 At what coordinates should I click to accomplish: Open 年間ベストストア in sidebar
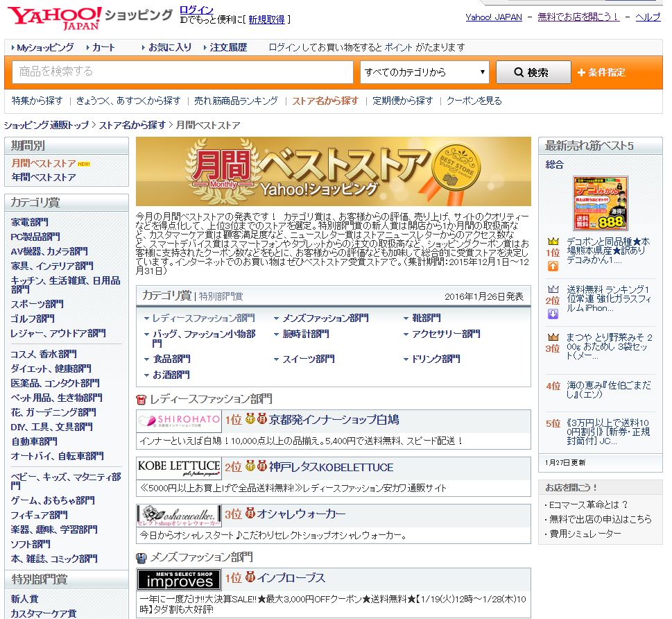(x=44, y=177)
